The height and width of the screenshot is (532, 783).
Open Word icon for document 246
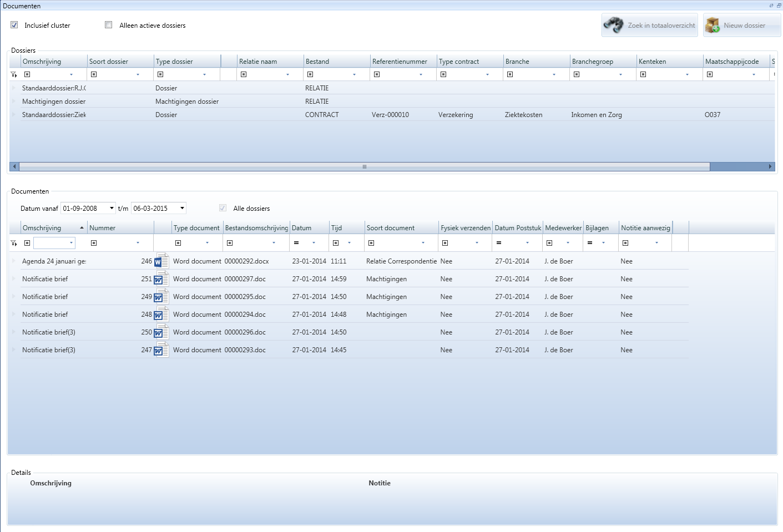coord(161,261)
